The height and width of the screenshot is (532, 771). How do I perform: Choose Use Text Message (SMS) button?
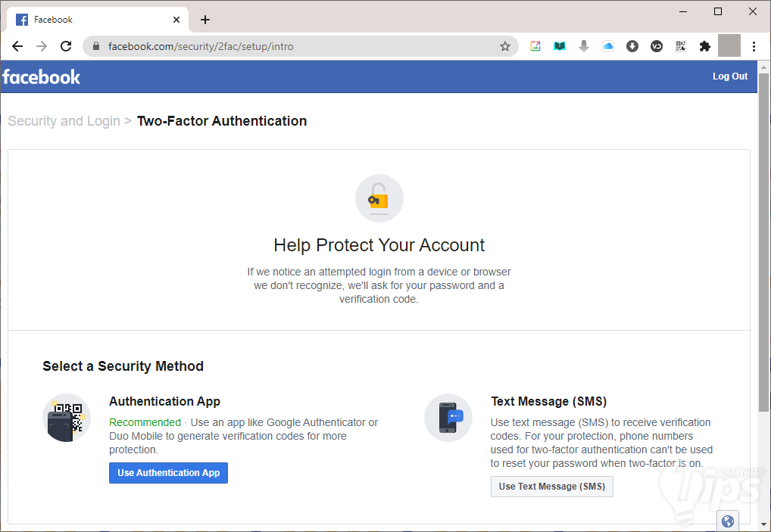point(551,487)
